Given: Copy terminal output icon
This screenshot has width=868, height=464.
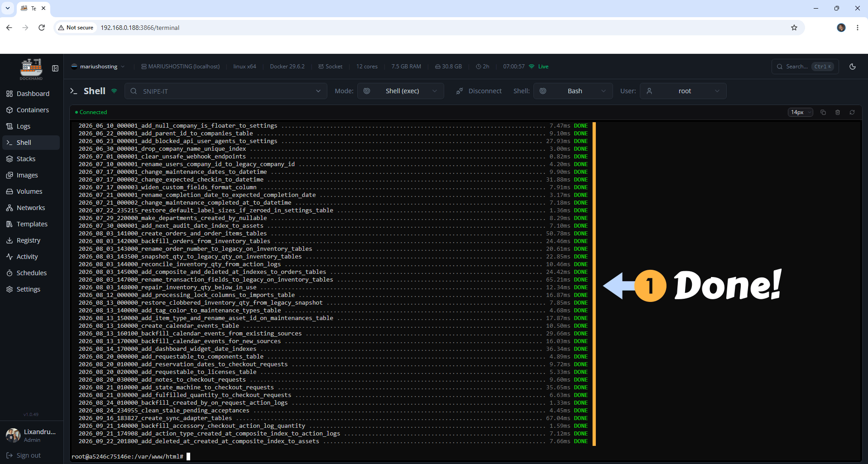Looking at the screenshot, I should pyautogui.click(x=823, y=112).
